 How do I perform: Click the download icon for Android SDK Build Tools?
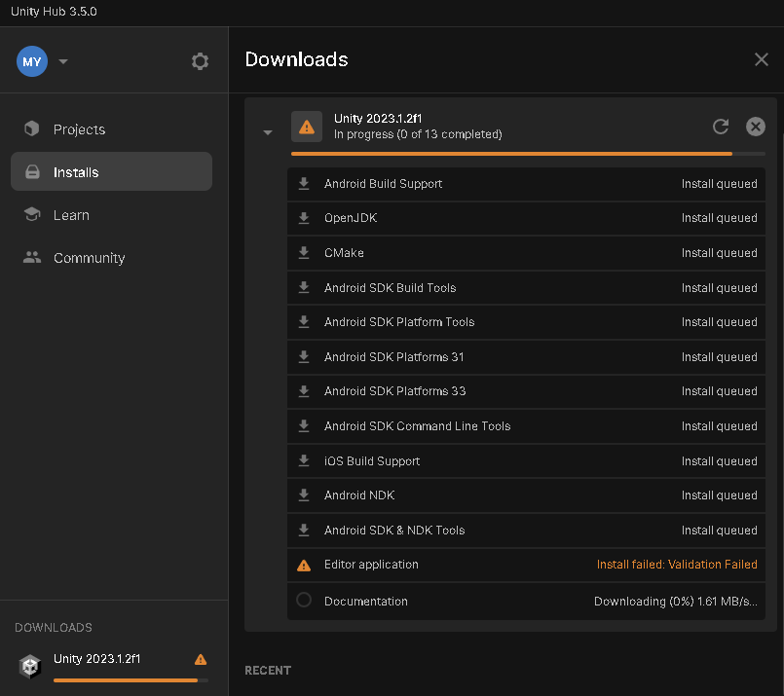(304, 288)
